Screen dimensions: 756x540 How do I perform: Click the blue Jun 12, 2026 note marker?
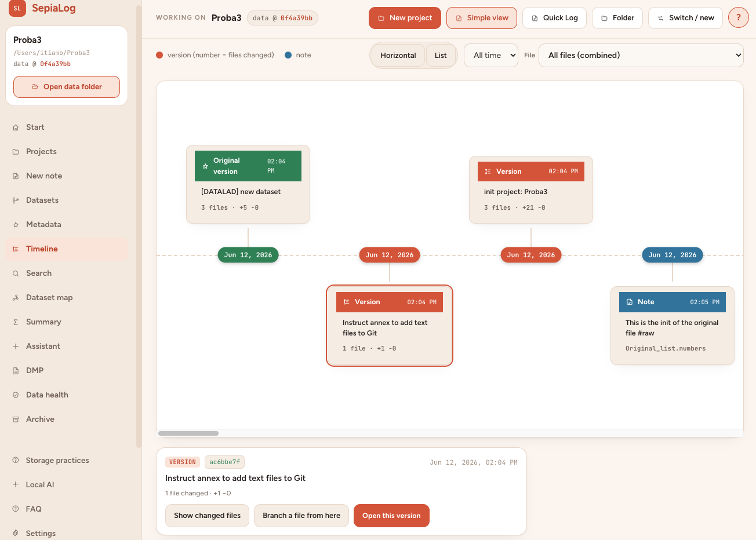[x=673, y=255]
